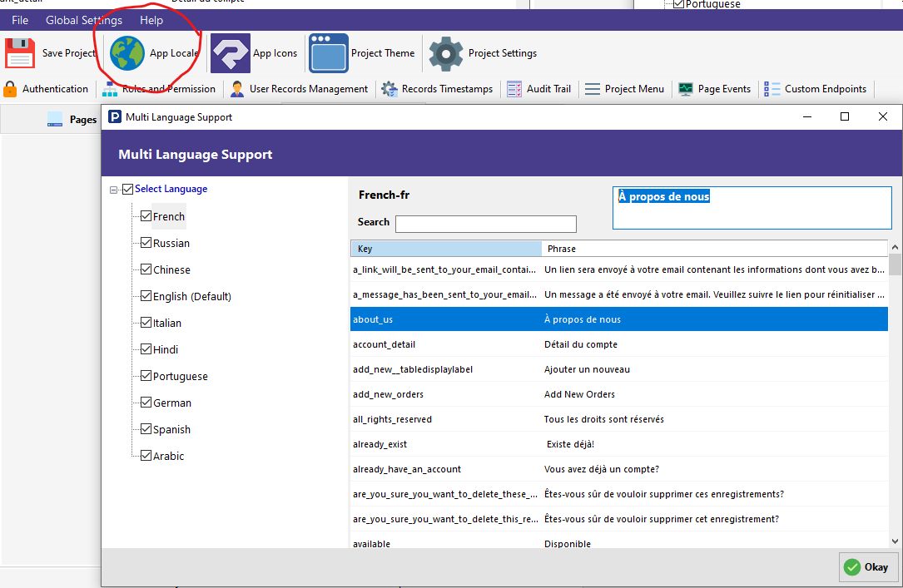Viewport: 903px width, 588px height.
Task: Open User Records Management icon
Action: click(x=238, y=89)
